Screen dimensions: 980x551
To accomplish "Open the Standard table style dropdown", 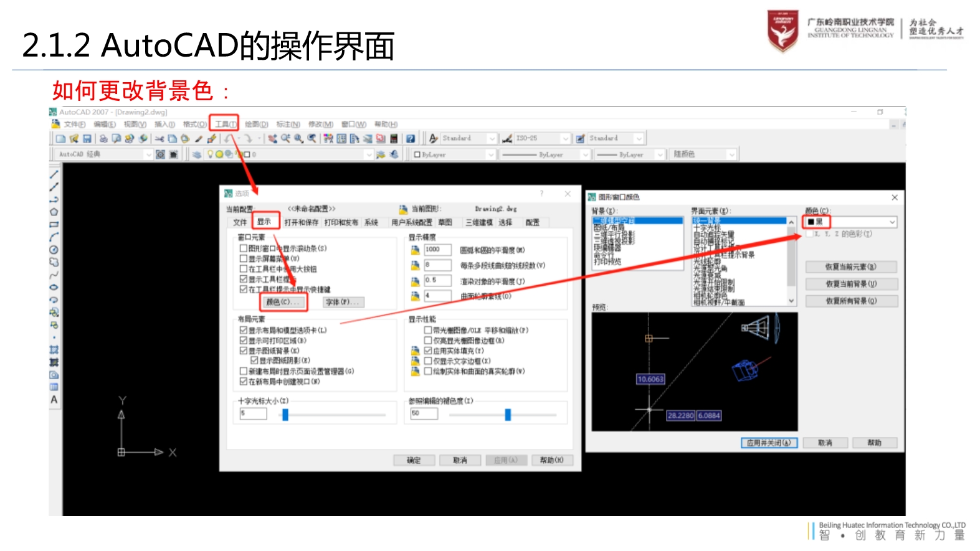I will pos(616,138).
